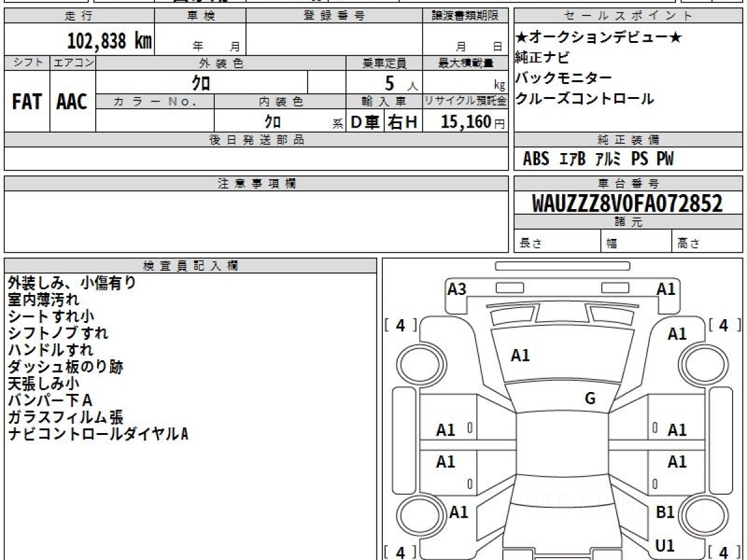Click the 走行 column header
The height and width of the screenshot is (560, 747).
[x=78, y=16]
